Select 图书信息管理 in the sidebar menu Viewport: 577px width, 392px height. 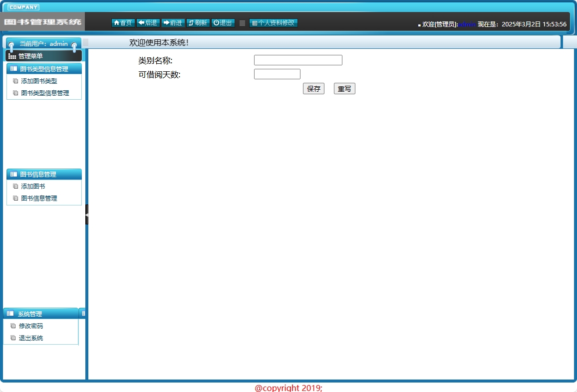click(x=36, y=198)
